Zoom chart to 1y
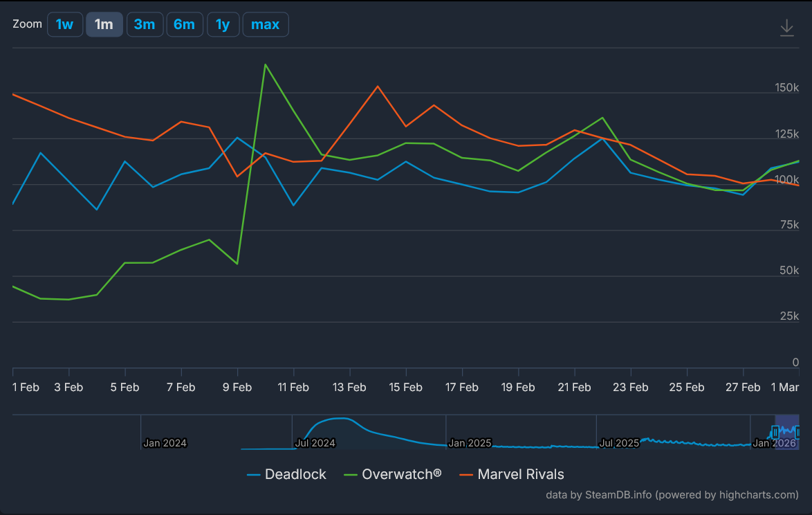This screenshot has height=515, width=812. 223,25
